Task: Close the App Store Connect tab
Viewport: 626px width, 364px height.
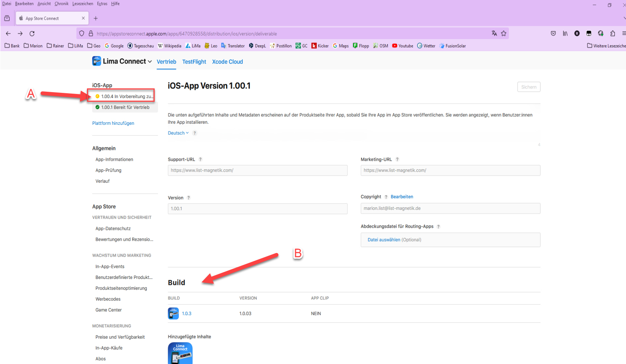Action: [x=83, y=18]
